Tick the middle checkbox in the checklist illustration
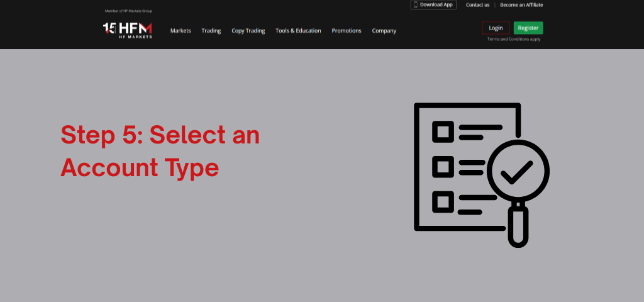This screenshot has width=644, height=302. pyautogui.click(x=443, y=167)
